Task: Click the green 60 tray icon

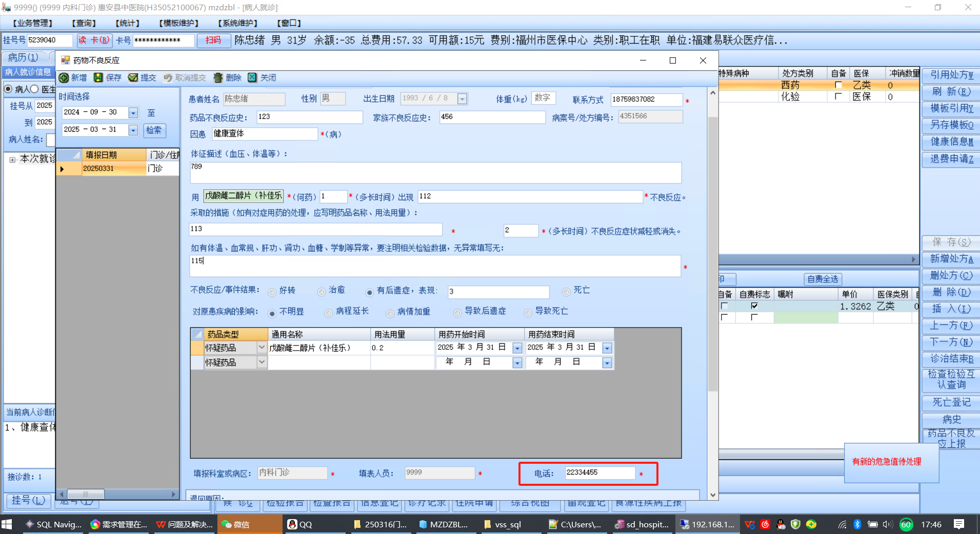Action: [x=906, y=524]
